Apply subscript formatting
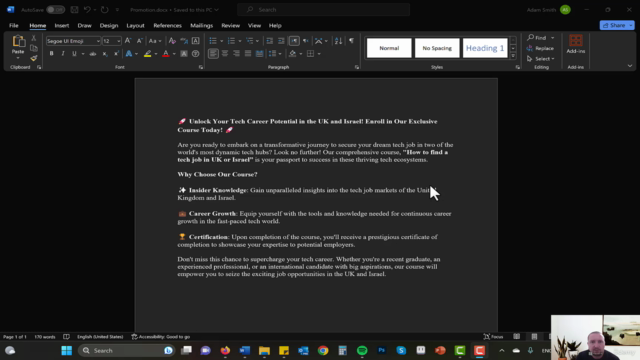This screenshot has height=360, width=640. tap(105, 53)
